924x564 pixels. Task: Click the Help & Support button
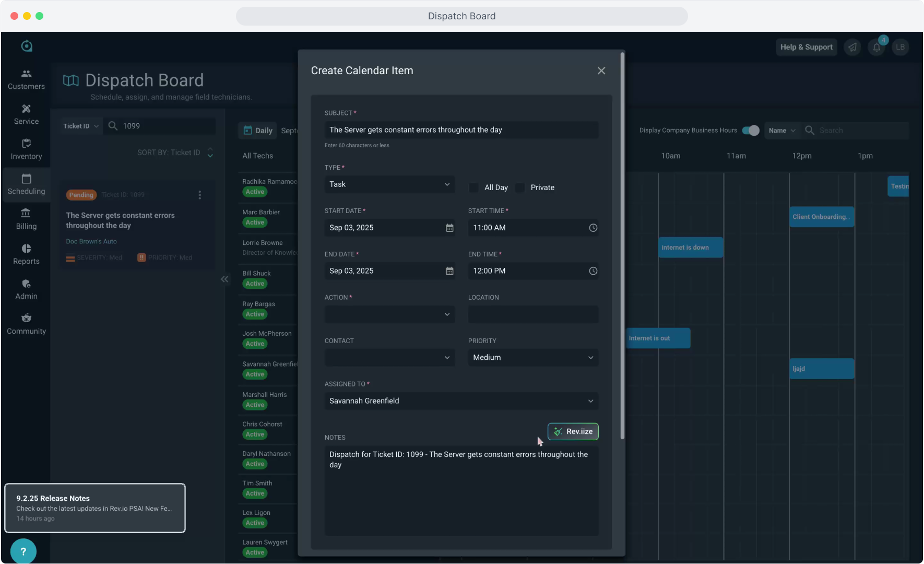(x=806, y=47)
